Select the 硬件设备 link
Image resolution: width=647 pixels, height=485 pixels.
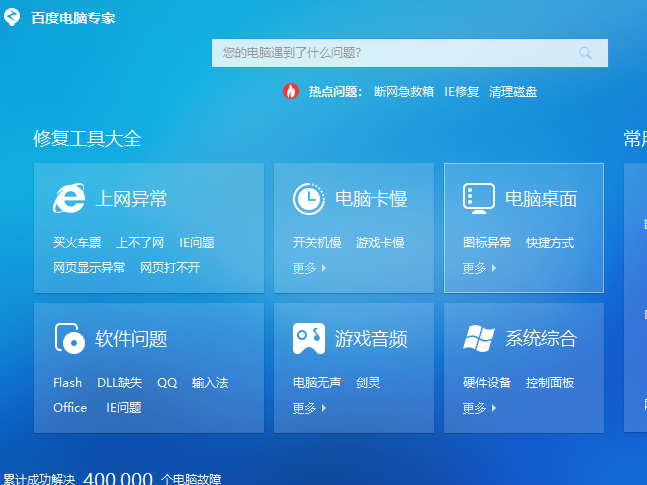(487, 383)
